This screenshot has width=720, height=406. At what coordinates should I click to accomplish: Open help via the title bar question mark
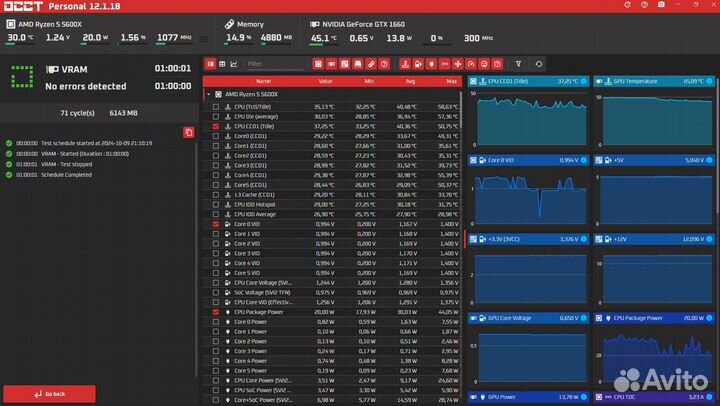coord(644,5)
